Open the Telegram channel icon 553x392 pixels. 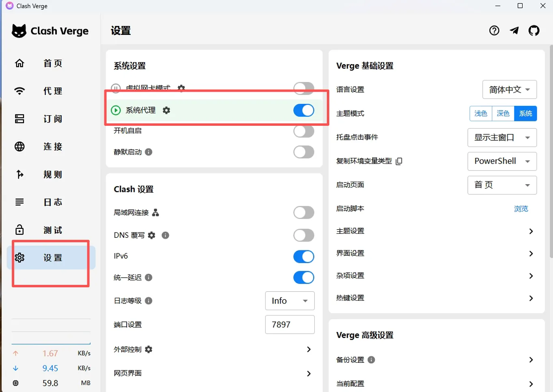[514, 30]
